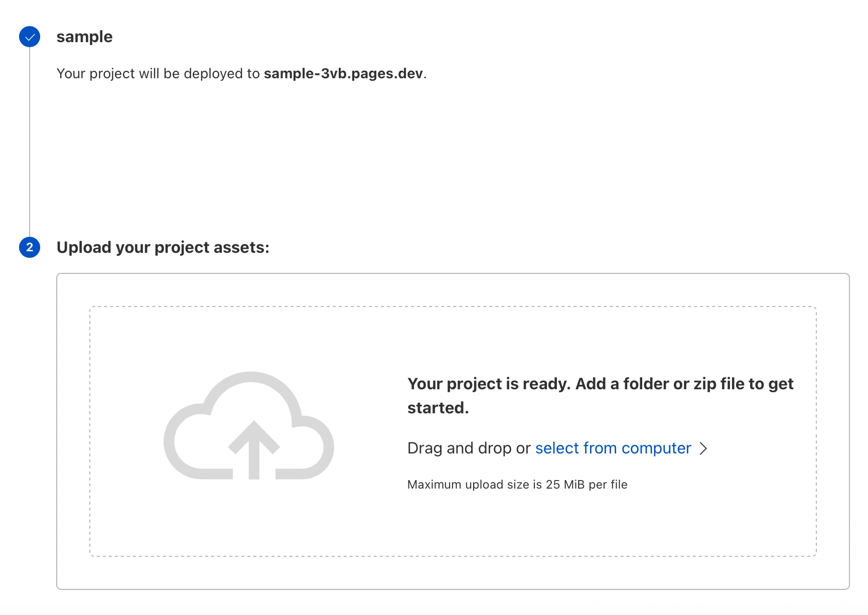The image size is (868, 615).
Task: Click the sample-3vb.pages.dev domain text
Action: click(x=343, y=74)
